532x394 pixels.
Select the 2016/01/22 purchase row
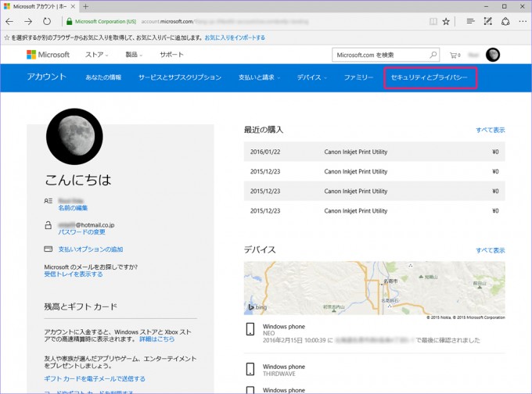(374, 152)
